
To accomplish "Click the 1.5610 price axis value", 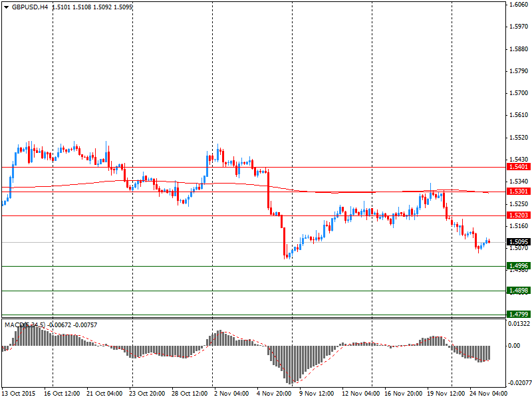I will [x=519, y=115].
